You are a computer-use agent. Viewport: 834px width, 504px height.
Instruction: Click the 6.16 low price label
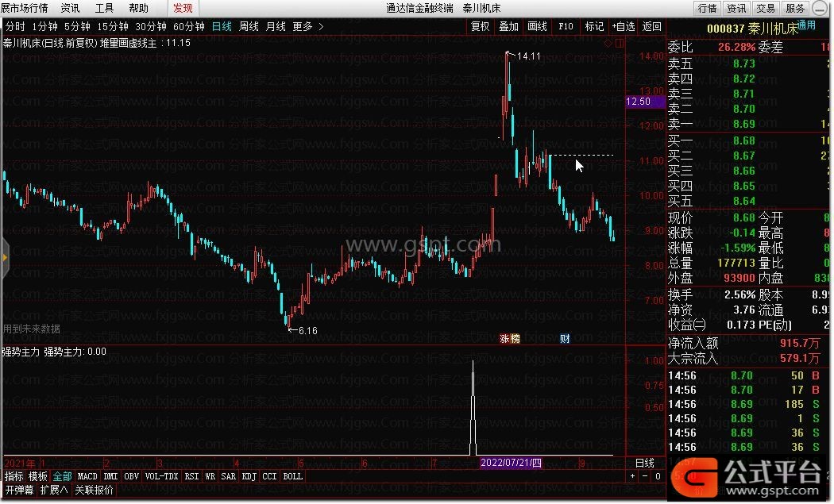click(308, 331)
